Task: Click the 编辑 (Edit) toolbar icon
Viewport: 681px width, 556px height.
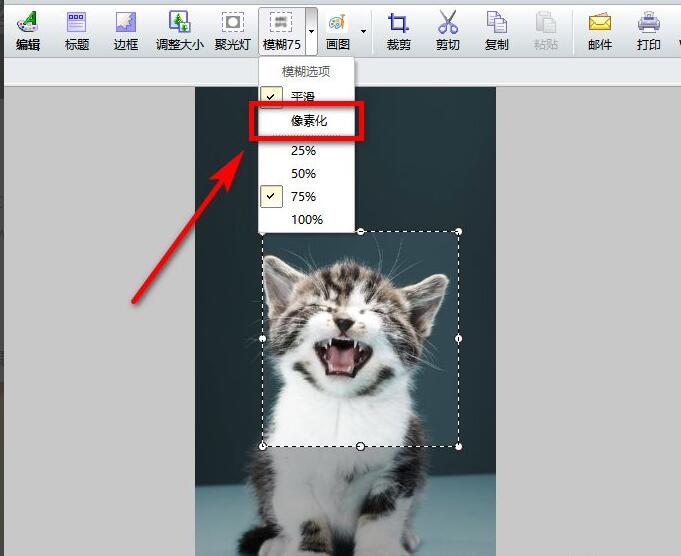Action: [27, 30]
